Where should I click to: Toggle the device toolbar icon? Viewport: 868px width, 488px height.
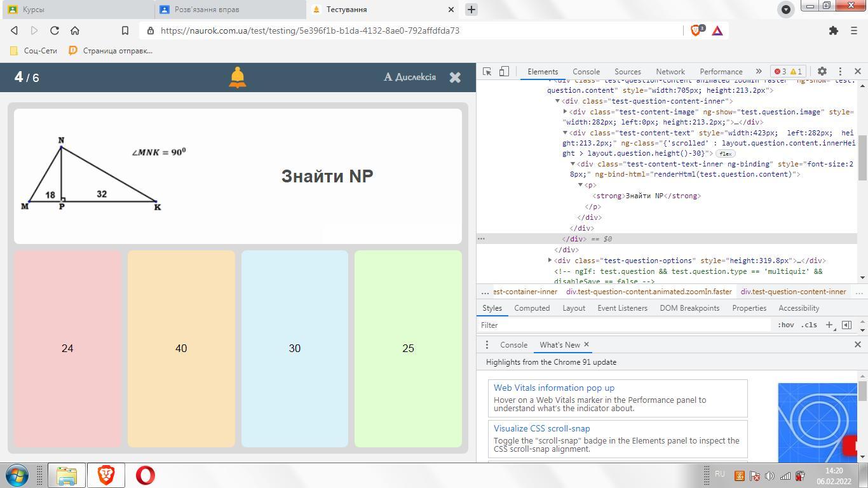click(x=504, y=72)
